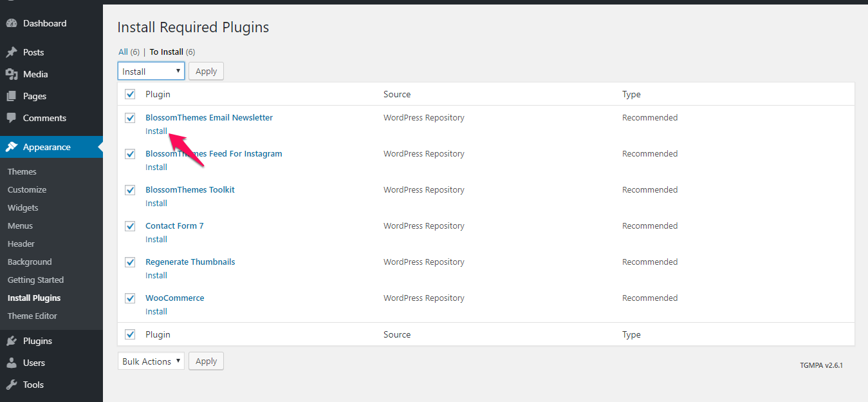Open Plugins menu item
Screen dimensions: 868x402
(x=51, y=341)
